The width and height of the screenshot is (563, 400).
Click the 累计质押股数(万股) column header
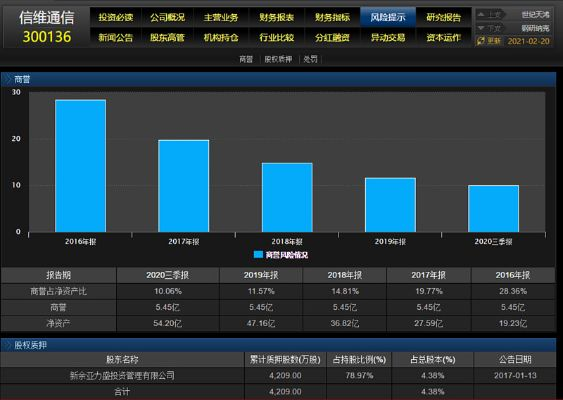(285, 359)
